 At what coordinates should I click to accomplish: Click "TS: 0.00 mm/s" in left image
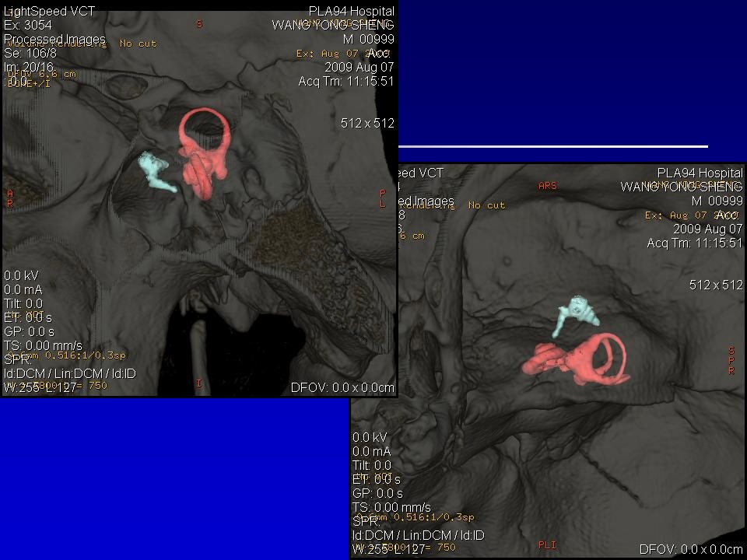[x=43, y=345]
